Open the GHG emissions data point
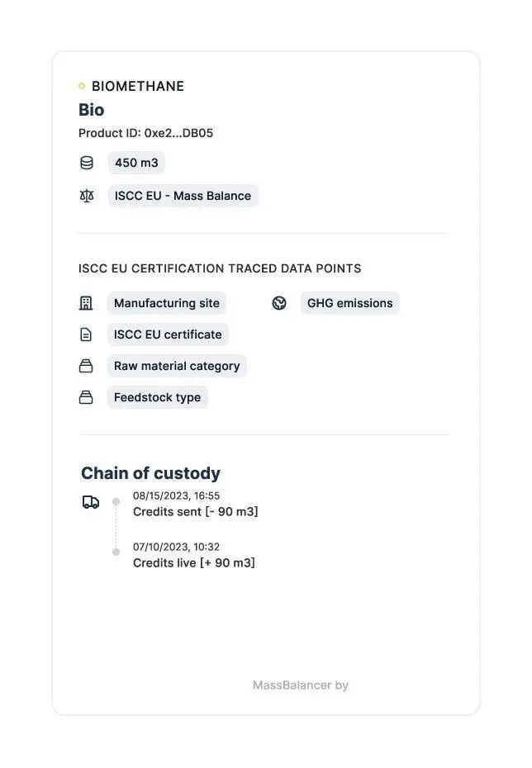The image size is (532, 768). pos(349,303)
